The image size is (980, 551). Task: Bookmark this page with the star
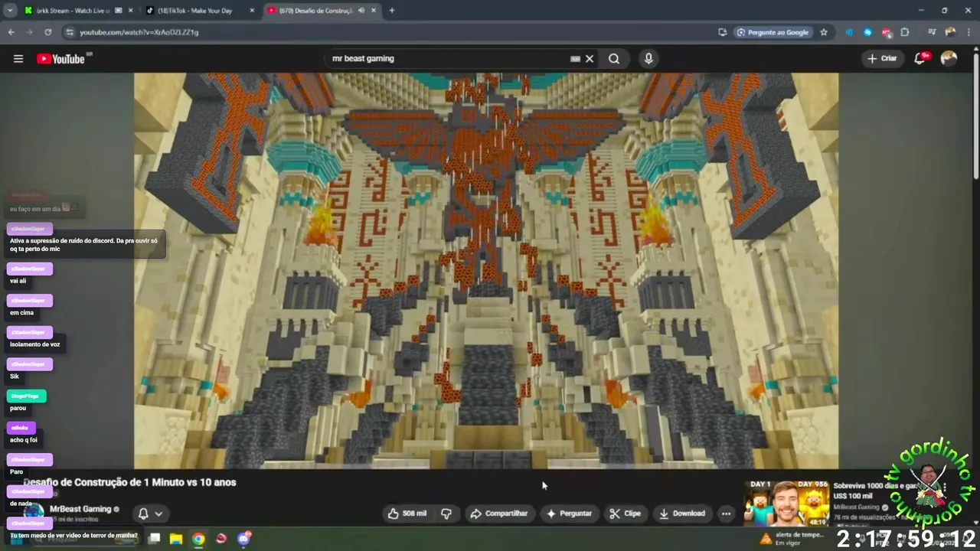[x=824, y=32]
